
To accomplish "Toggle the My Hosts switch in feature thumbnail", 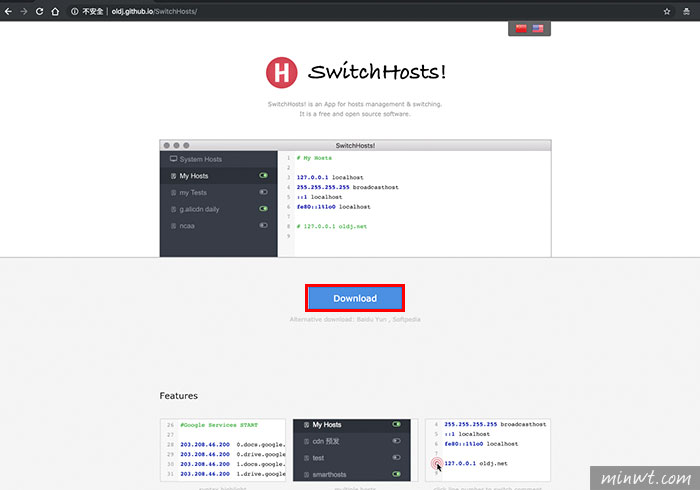I will pos(396,424).
